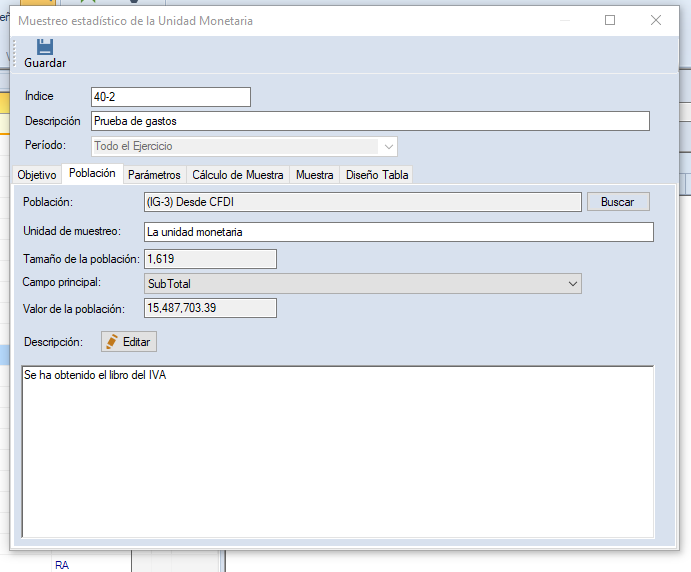
Task: Click in the Índice field
Action: pyautogui.click(x=170, y=97)
